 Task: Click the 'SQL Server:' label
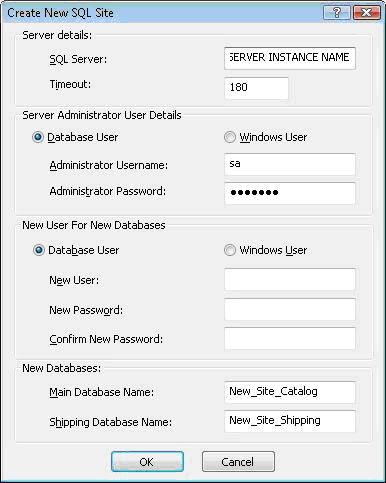pos(78,59)
